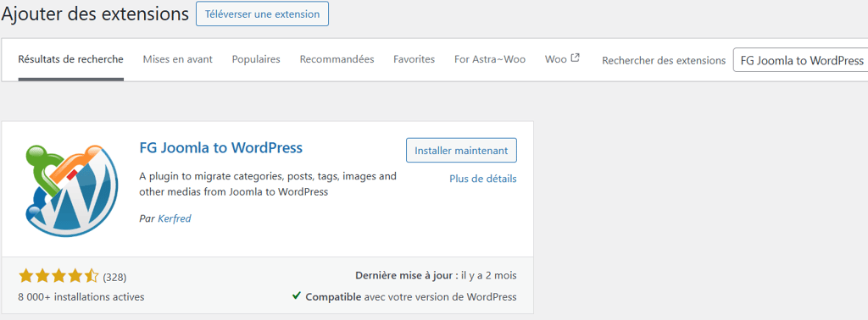Open the For Astra~Woo tab
Screen dimensions: 868x320
(490, 59)
